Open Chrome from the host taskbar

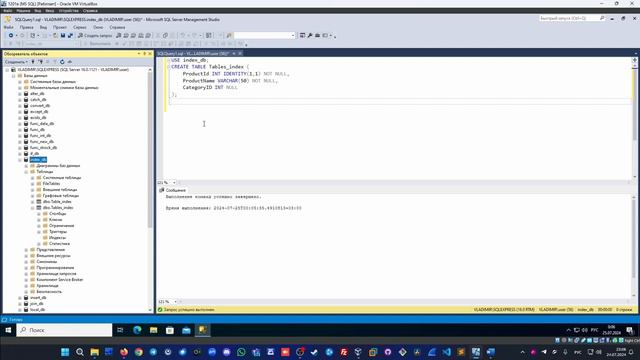(x=139, y=352)
